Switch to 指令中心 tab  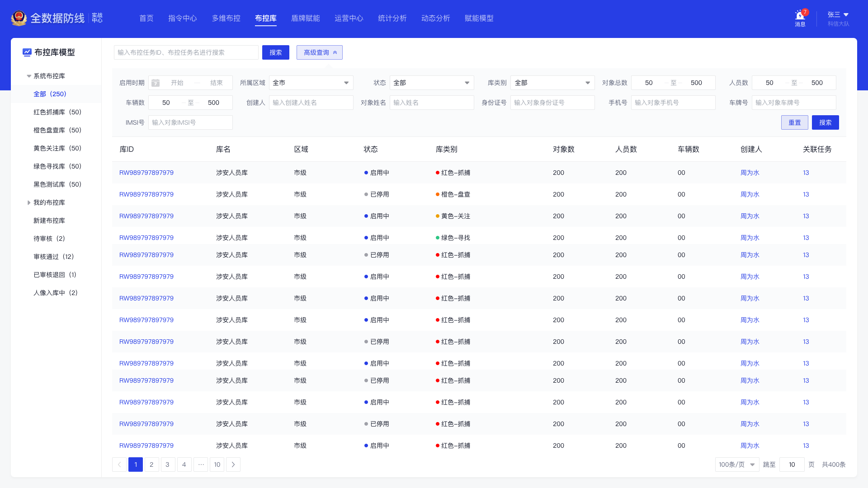click(183, 18)
